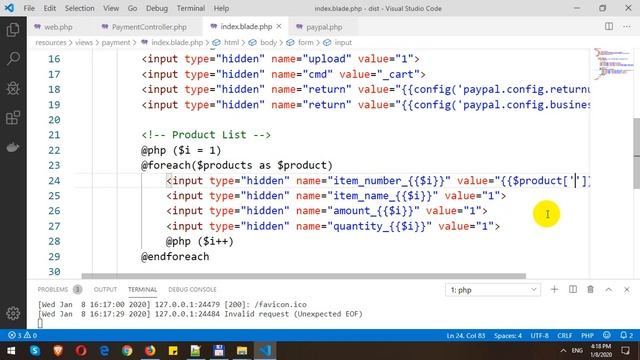Change indentation via 'Spaces: 4'
Image resolution: width=640 pixels, height=360 pixels.
[508, 336]
